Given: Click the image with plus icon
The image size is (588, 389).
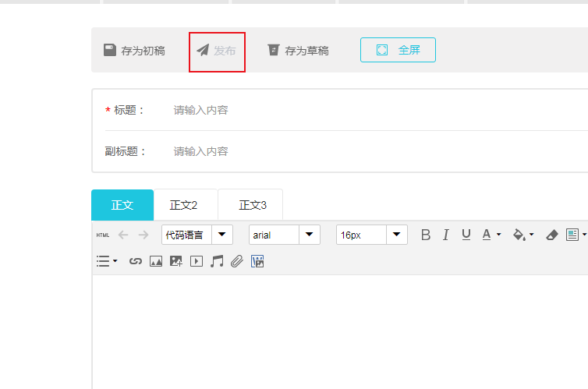Looking at the screenshot, I should click(176, 261).
